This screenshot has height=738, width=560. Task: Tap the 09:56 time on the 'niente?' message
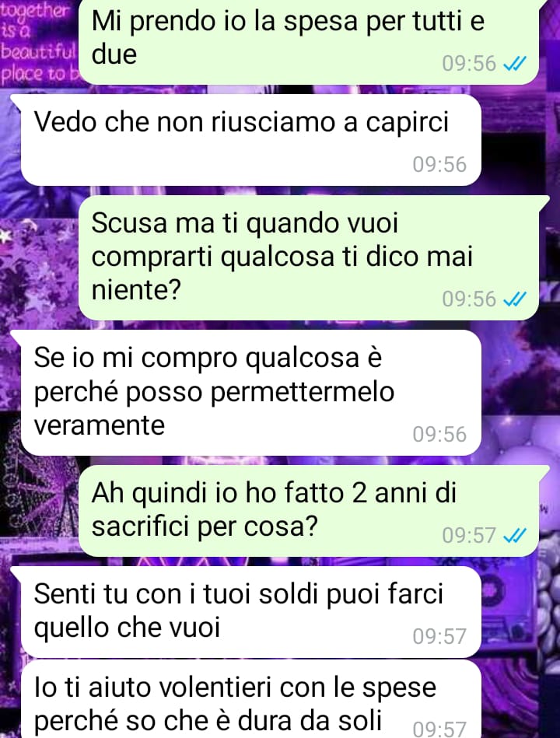pos(469,299)
